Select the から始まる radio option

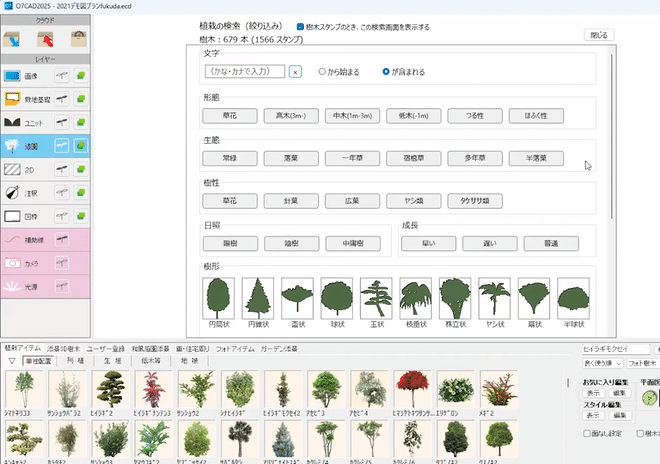322,72
